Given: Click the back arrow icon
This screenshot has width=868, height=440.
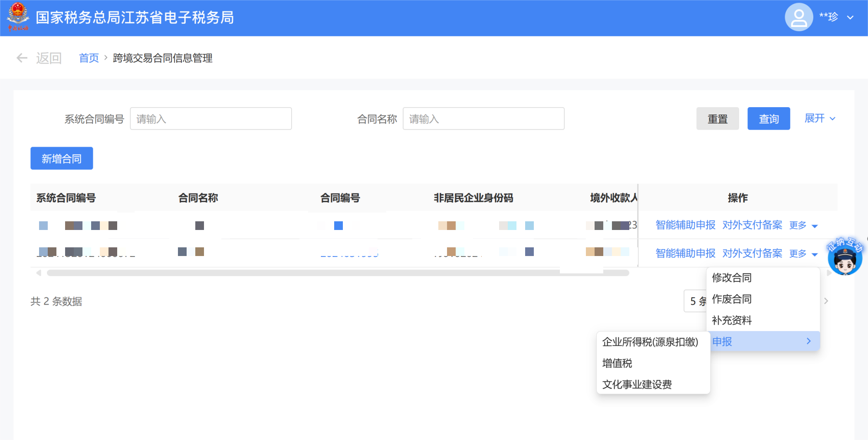Looking at the screenshot, I should click(22, 58).
